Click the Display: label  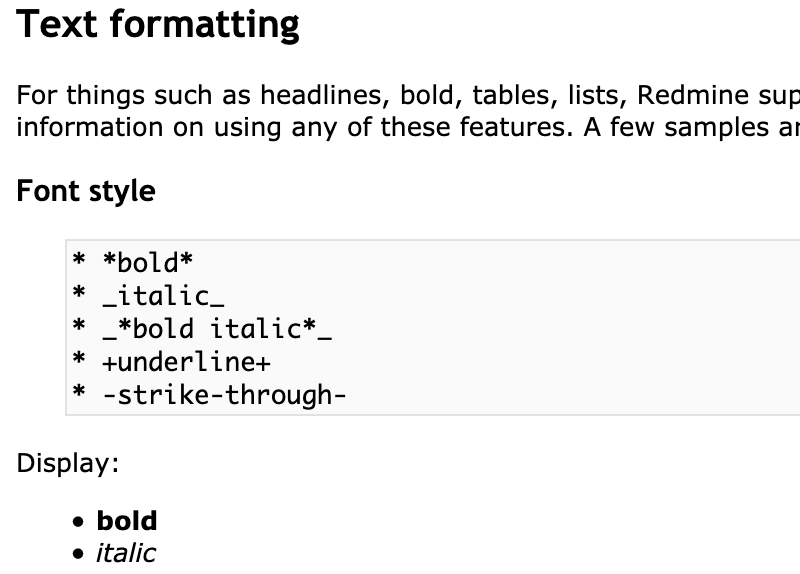pyautogui.click(x=68, y=463)
